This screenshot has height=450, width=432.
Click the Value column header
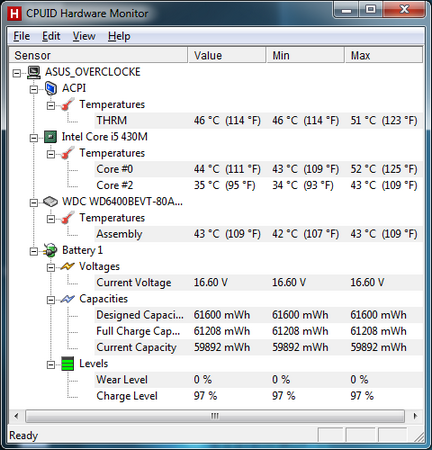pos(227,55)
